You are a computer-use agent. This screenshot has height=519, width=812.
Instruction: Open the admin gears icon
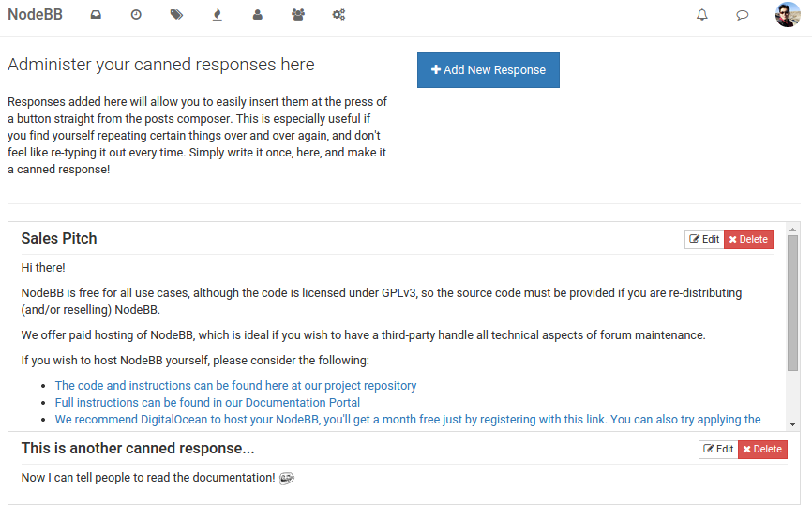(338, 15)
